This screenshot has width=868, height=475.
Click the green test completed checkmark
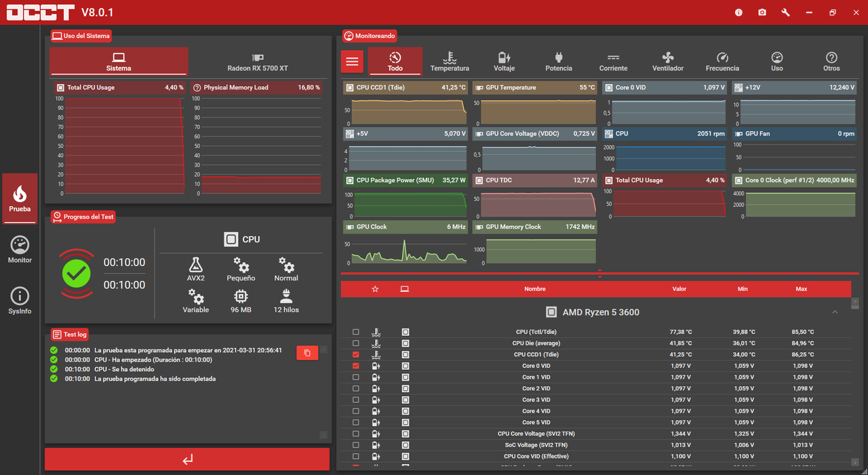[x=77, y=273]
